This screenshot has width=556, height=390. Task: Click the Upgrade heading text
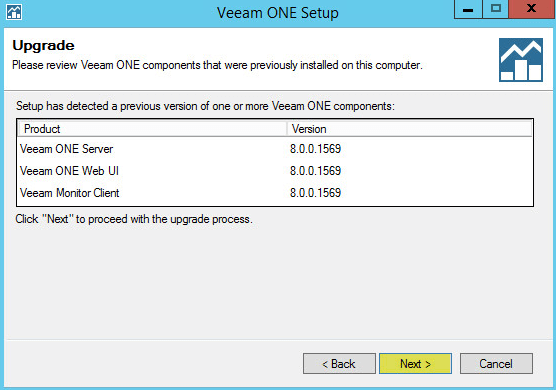tap(43, 46)
